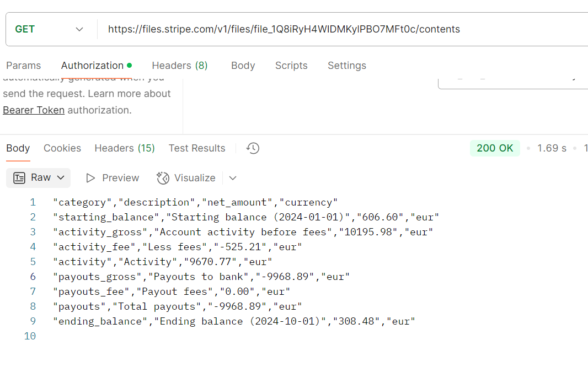Open the request Headers (8) tab
The width and height of the screenshot is (588, 367).
pos(179,66)
